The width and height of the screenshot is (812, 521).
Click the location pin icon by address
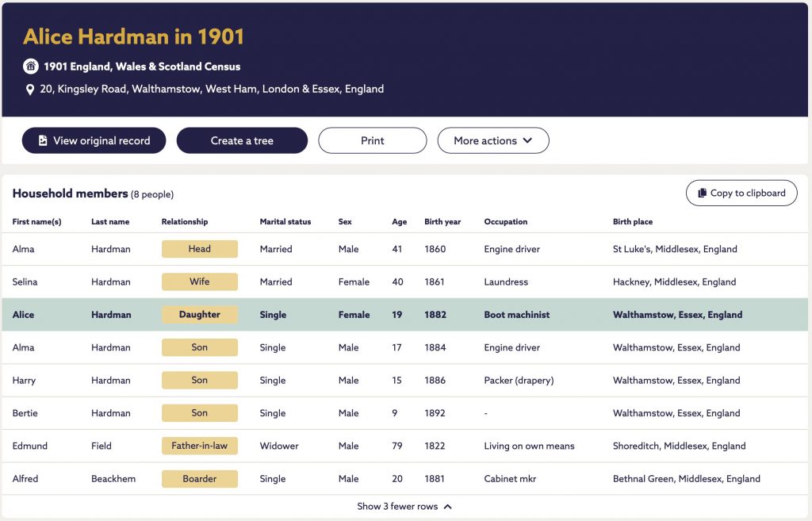click(30, 90)
